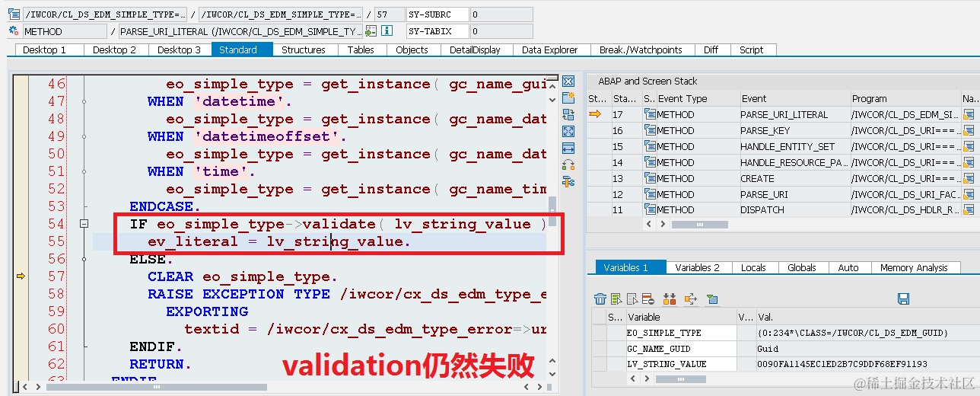
Task: Click the Program column header in the stack
Action: point(905,98)
